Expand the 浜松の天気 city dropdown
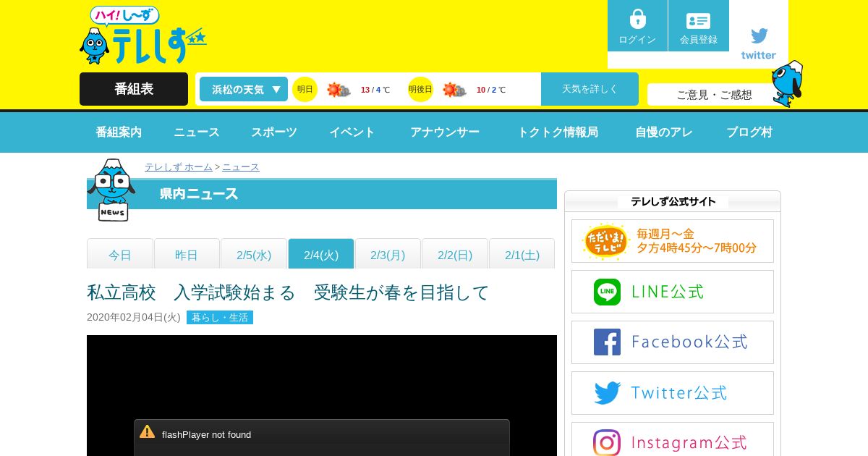 (244, 89)
